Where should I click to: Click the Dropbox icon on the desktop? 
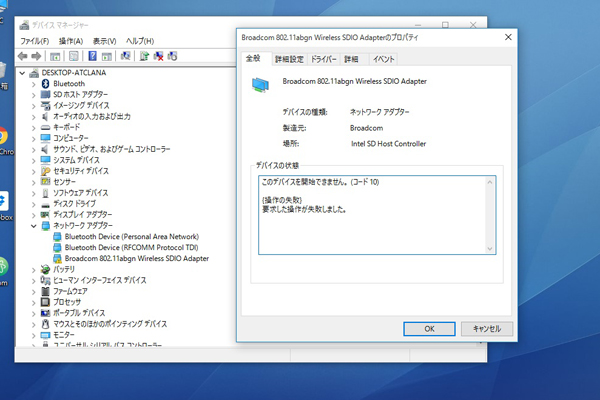point(3,201)
